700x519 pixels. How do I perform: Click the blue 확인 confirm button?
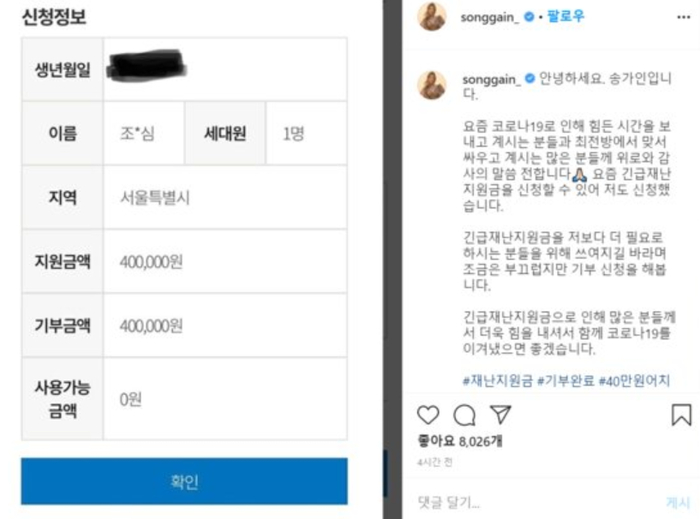coord(184,481)
